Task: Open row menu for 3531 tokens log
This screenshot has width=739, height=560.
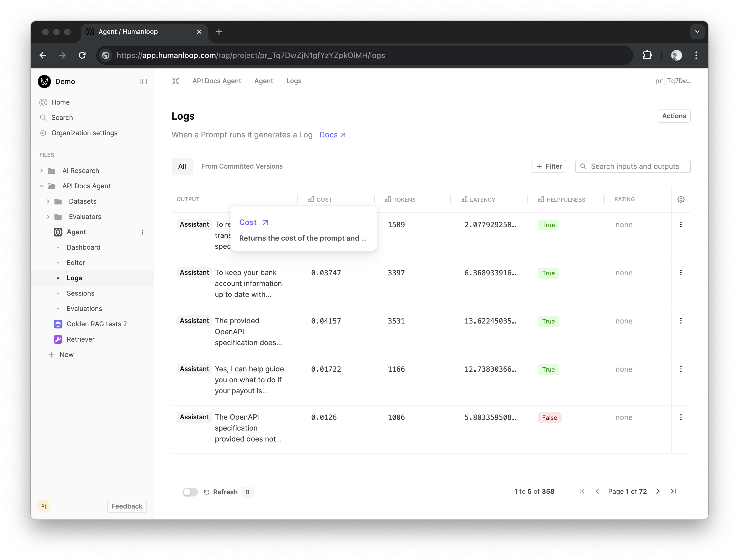Action: coord(681,321)
